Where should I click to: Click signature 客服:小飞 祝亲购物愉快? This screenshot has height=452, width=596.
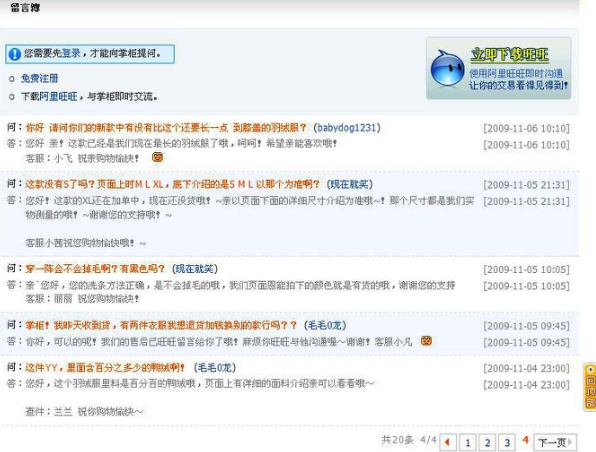pos(82,158)
